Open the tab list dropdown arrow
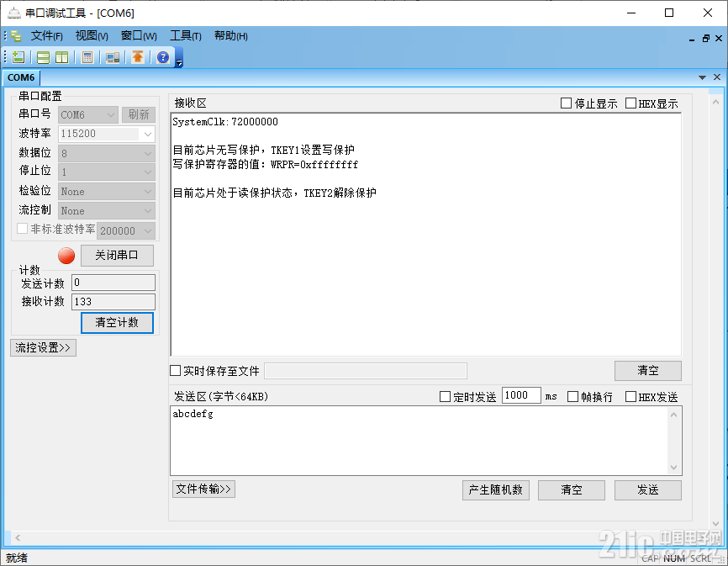The height and width of the screenshot is (566, 728). point(702,77)
